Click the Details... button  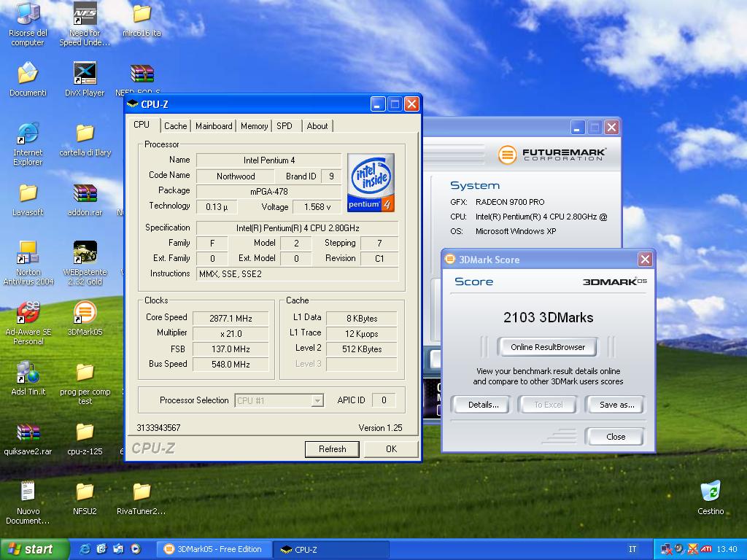[x=483, y=405]
